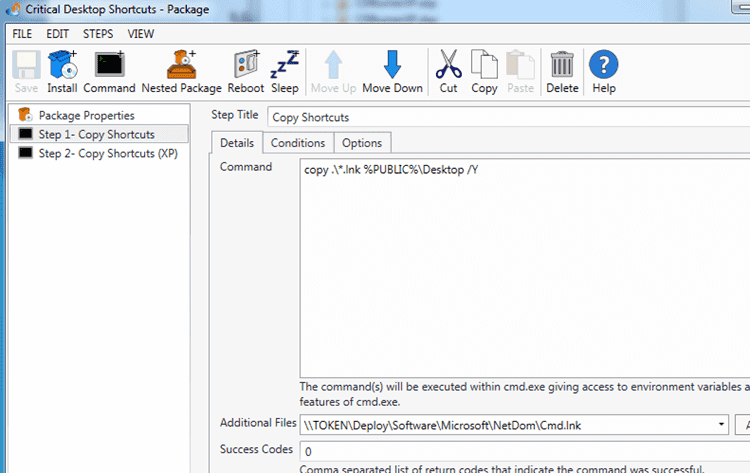Expand the Additional Files dropdown arrow
This screenshot has width=750, height=473.
coord(720,425)
